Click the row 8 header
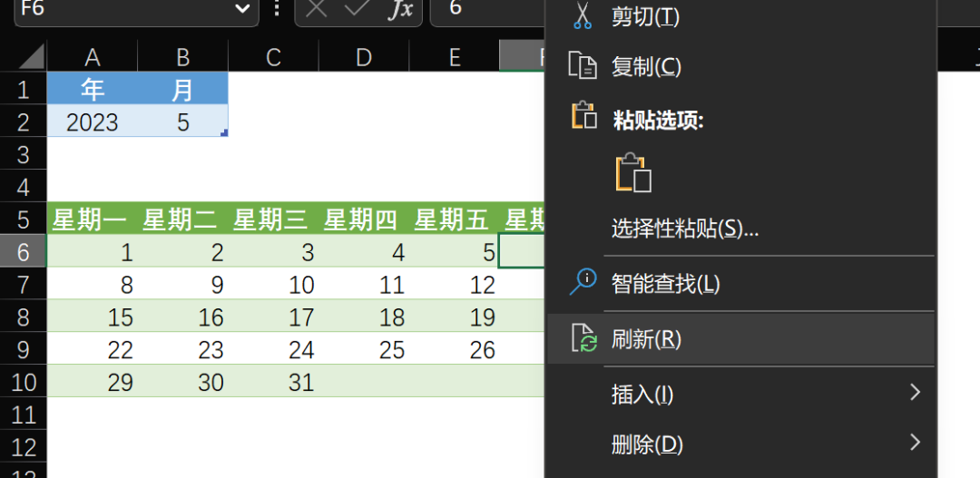The width and height of the screenshot is (980, 478). (x=24, y=317)
